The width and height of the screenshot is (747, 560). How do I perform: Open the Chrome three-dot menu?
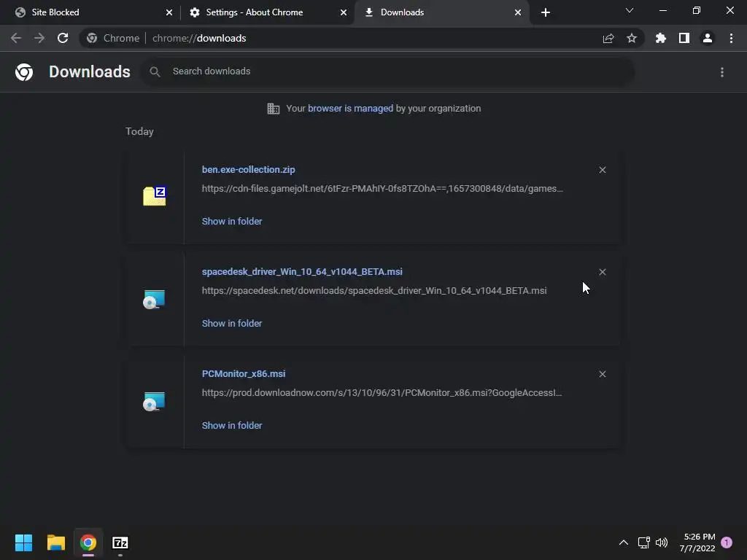tap(731, 38)
